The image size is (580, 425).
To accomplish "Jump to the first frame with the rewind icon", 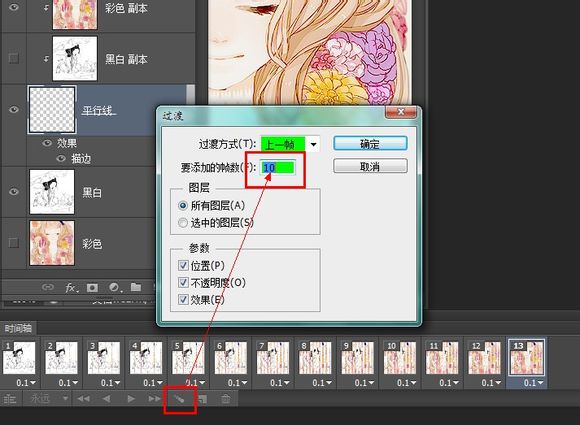I will point(83,399).
